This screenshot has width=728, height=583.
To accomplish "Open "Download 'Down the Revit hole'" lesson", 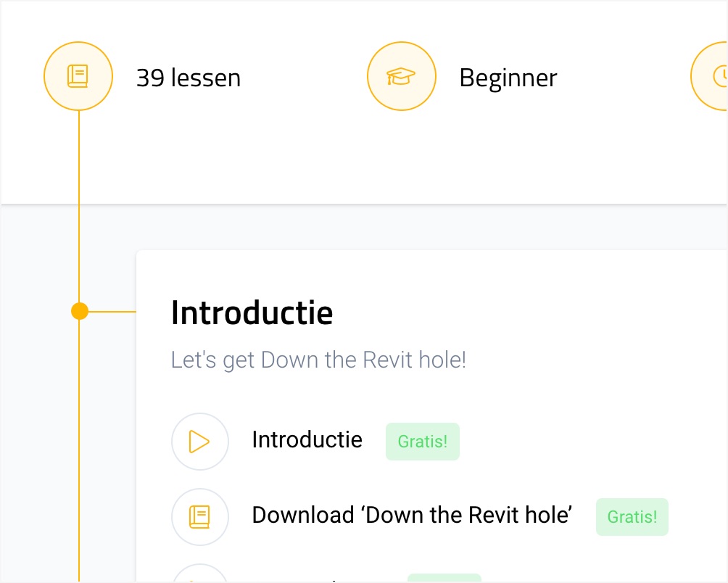I will pyautogui.click(x=412, y=516).
